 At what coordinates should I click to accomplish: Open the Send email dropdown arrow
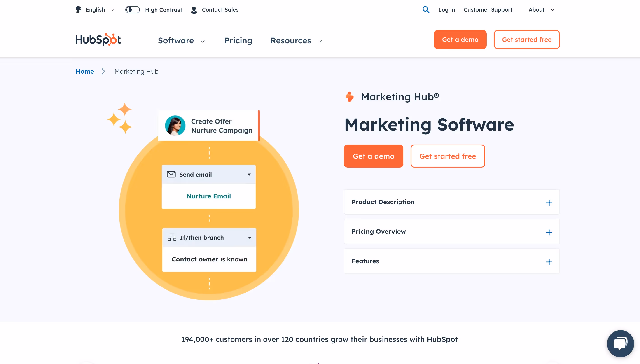click(x=249, y=175)
